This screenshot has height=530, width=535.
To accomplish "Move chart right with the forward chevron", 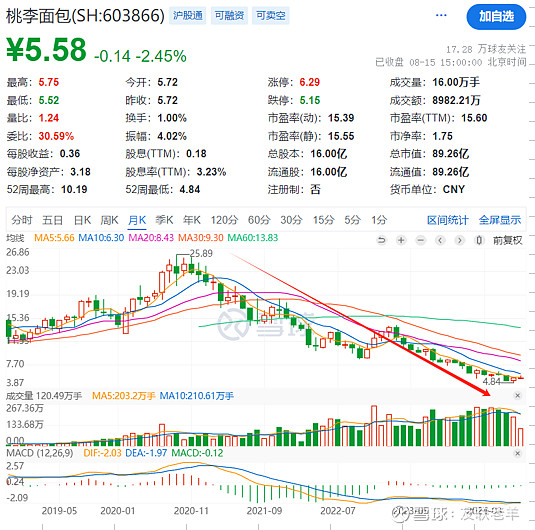I will tap(460, 241).
